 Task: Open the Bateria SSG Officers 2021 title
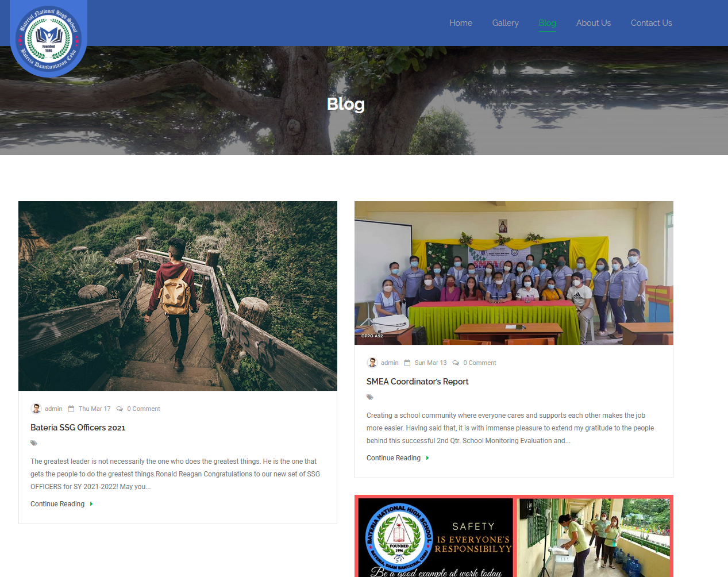[78, 428]
